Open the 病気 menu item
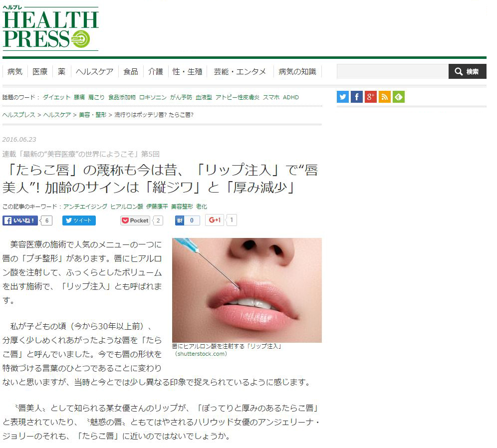497x448 pixels. click(15, 72)
